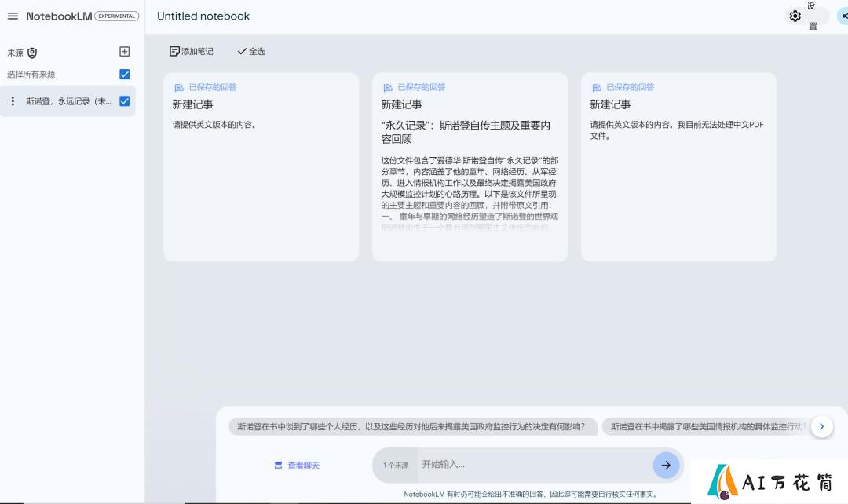Screen dimensions: 848x504
Task: Send message with the arrow button
Action: click(x=666, y=465)
